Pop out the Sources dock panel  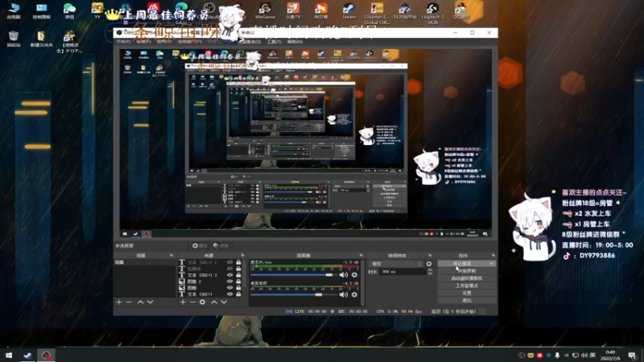pyautogui.click(x=242, y=255)
